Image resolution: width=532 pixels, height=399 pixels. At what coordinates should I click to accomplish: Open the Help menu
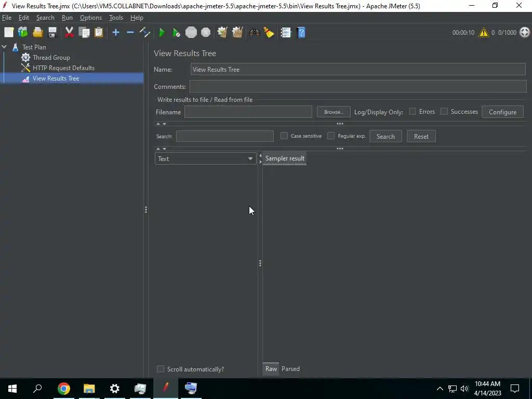137,18
